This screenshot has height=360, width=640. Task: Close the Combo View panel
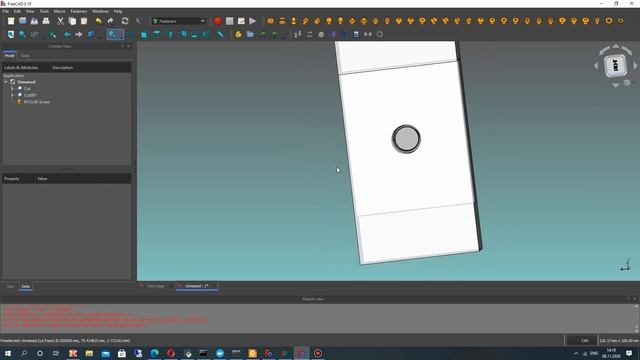(128, 46)
